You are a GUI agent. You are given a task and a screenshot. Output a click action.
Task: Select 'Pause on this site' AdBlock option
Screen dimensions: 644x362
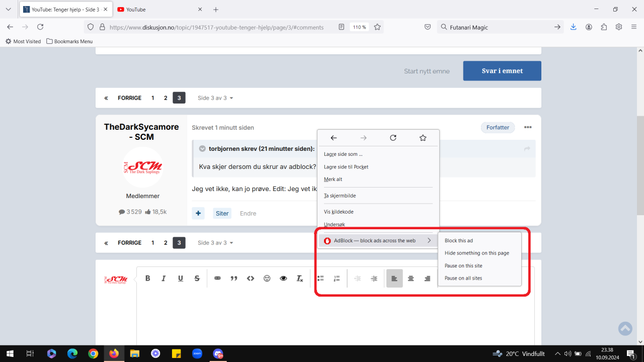point(463,265)
